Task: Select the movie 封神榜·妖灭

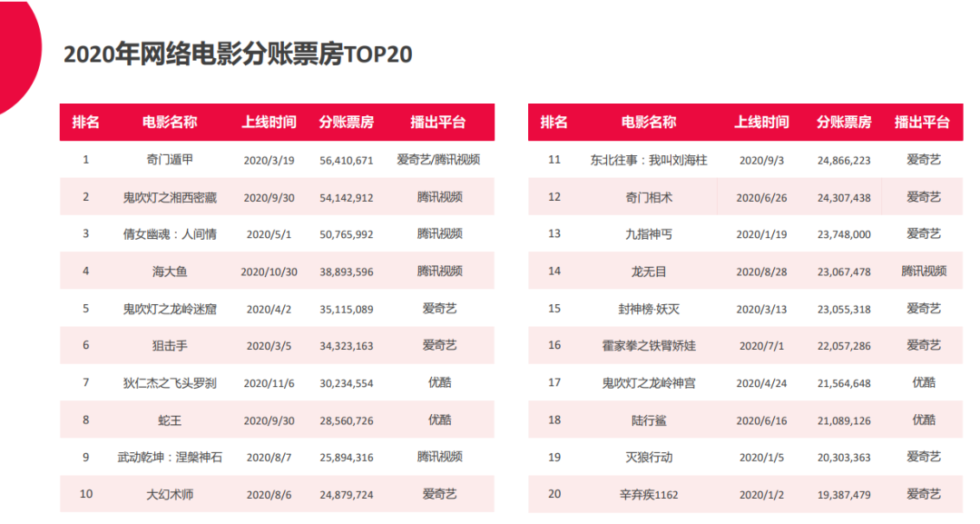Action: coord(649,309)
